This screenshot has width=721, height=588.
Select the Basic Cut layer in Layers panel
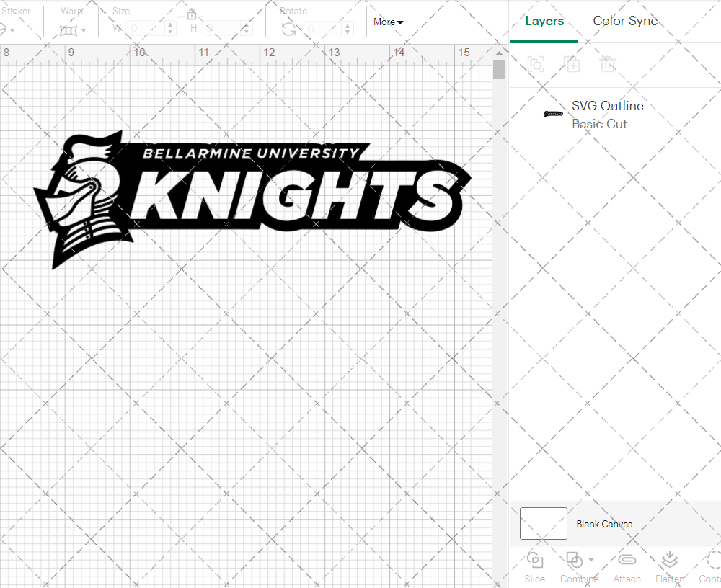[599, 124]
